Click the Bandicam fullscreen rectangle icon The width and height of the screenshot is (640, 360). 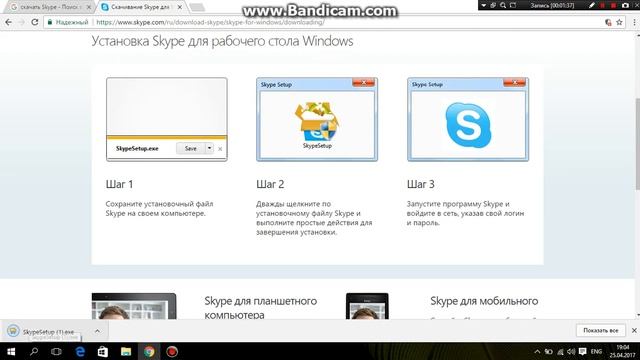pos(513,5)
